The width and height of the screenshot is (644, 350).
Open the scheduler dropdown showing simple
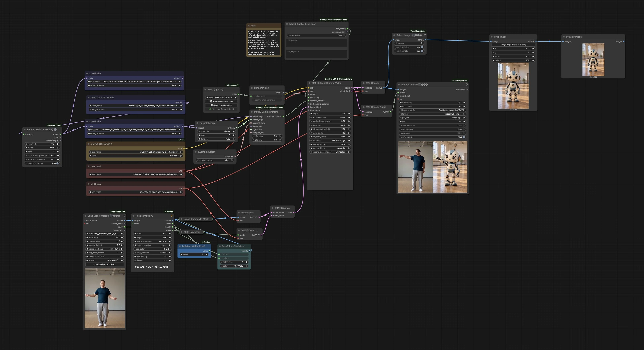pos(217,131)
